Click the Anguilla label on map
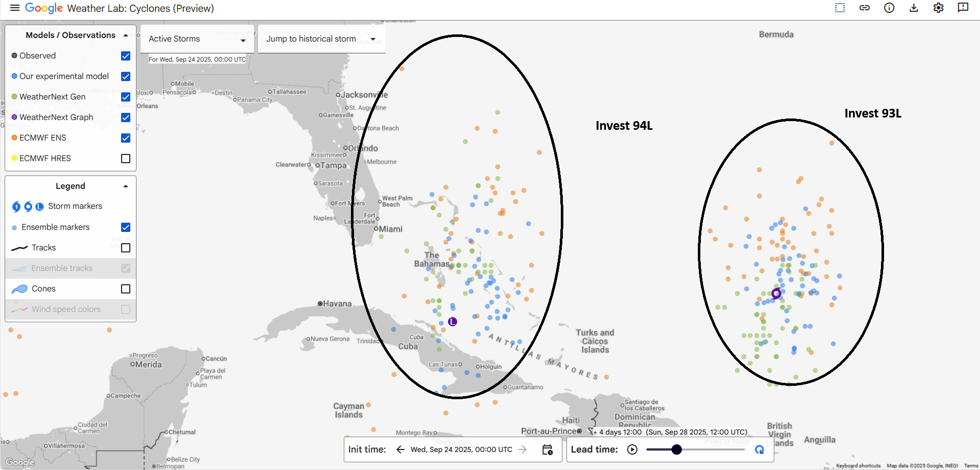Image resolution: width=980 pixels, height=470 pixels. coord(819,440)
